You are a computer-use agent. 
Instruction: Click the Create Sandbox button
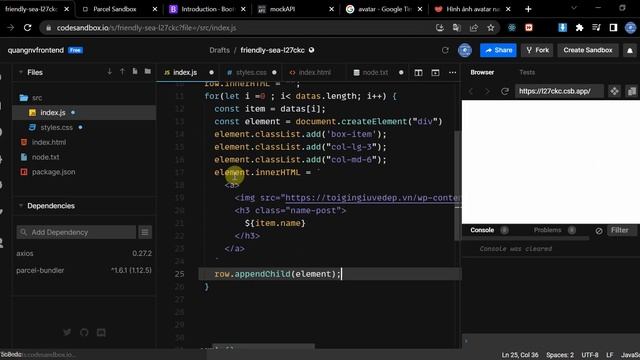click(x=588, y=50)
